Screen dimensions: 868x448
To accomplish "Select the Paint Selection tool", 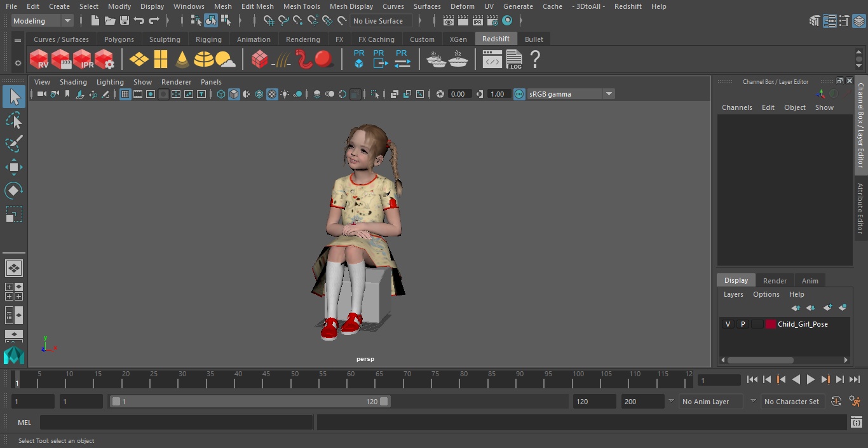I will 13,144.
